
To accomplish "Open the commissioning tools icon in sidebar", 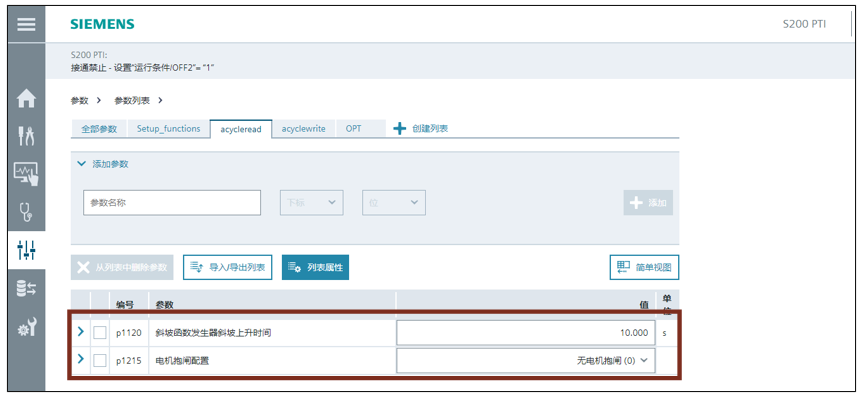I will click(x=26, y=136).
